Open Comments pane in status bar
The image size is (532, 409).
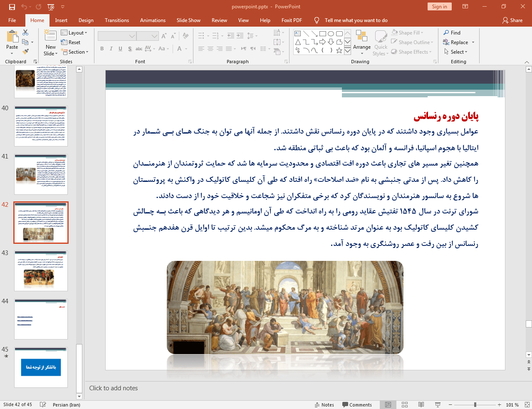pos(357,404)
